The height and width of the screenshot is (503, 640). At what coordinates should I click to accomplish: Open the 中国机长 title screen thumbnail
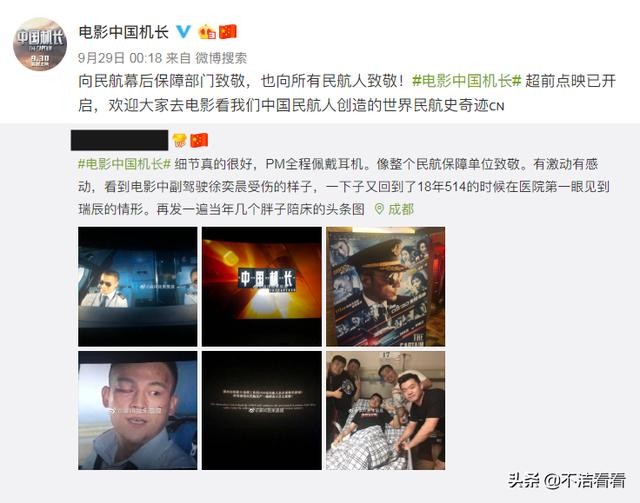[262, 286]
